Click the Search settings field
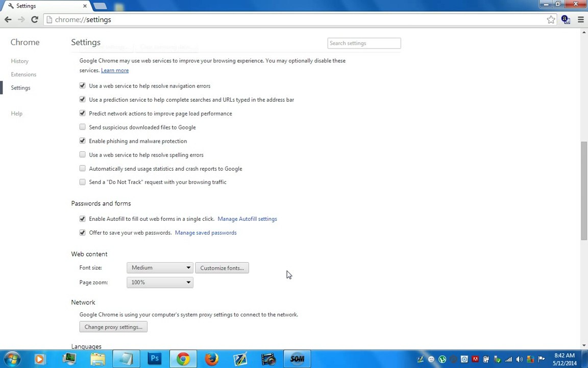Image resolution: width=588 pixels, height=368 pixels. (364, 43)
